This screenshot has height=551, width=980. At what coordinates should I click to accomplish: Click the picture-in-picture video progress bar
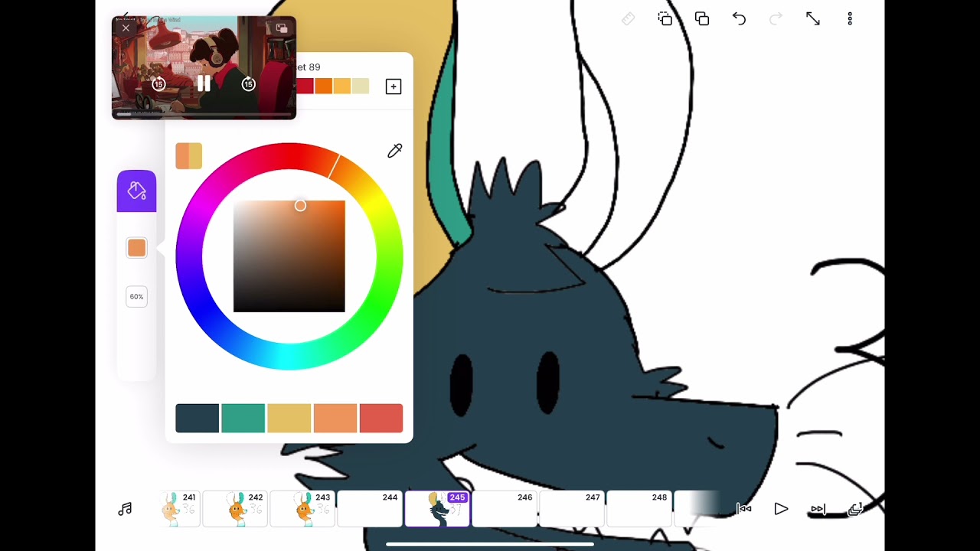coord(204,114)
